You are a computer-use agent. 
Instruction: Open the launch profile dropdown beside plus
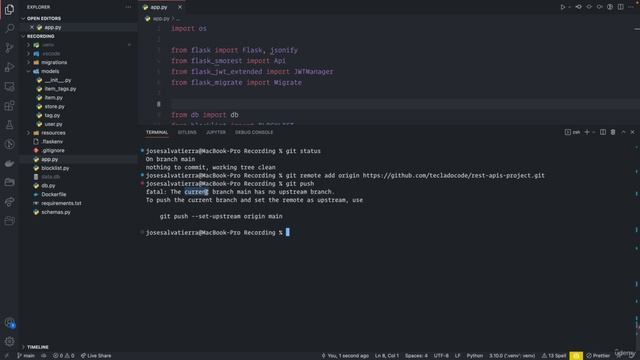(x=593, y=132)
